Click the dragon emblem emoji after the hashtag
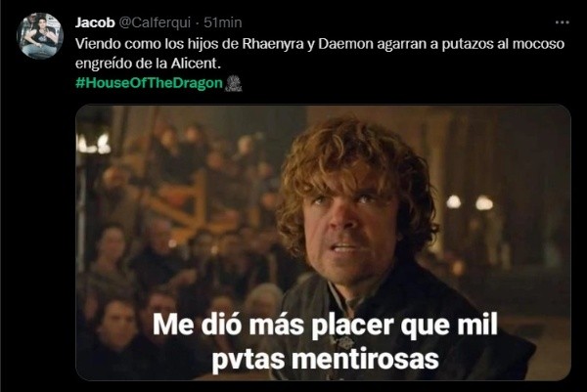 (x=234, y=83)
